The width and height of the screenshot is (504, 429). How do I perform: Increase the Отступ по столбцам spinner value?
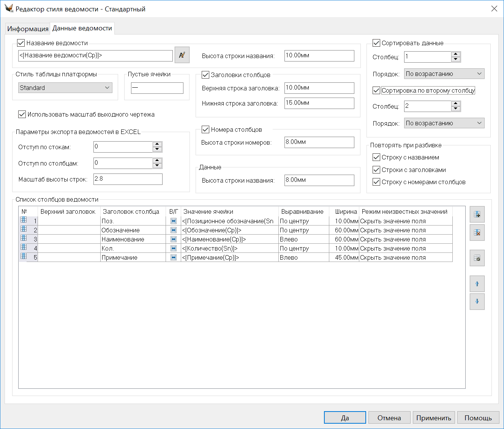[157, 161]
